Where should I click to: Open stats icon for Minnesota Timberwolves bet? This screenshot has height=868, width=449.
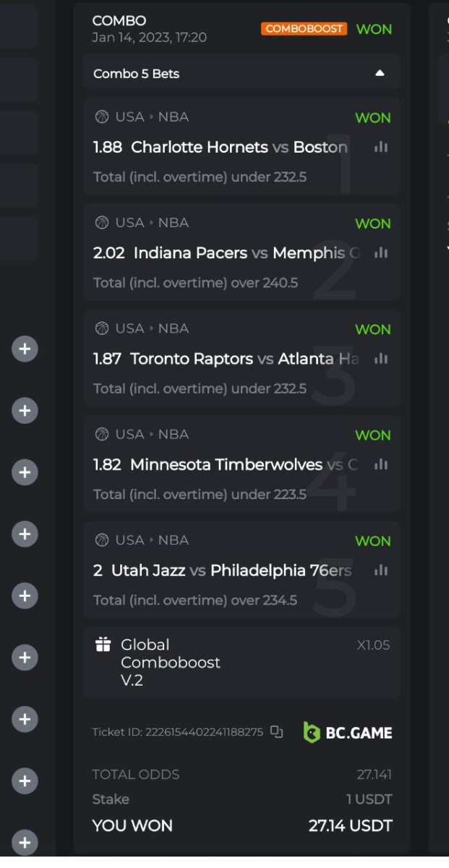tap(381, 464)
